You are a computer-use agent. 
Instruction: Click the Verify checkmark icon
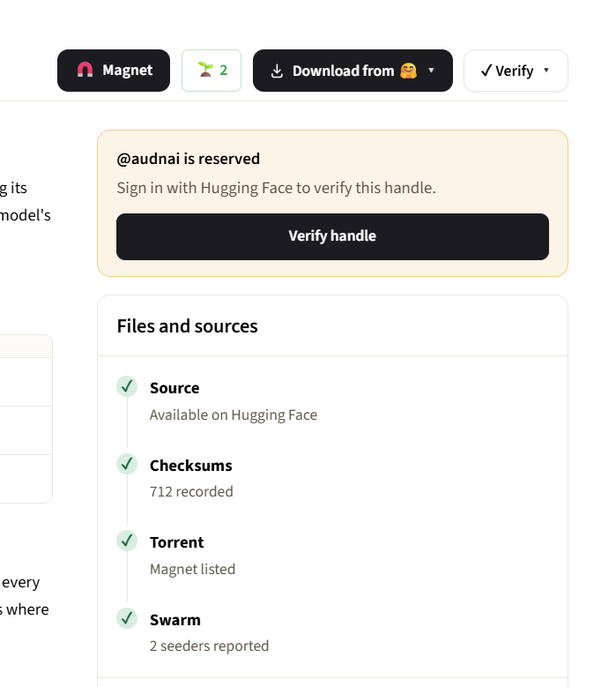tap(486, 71)
